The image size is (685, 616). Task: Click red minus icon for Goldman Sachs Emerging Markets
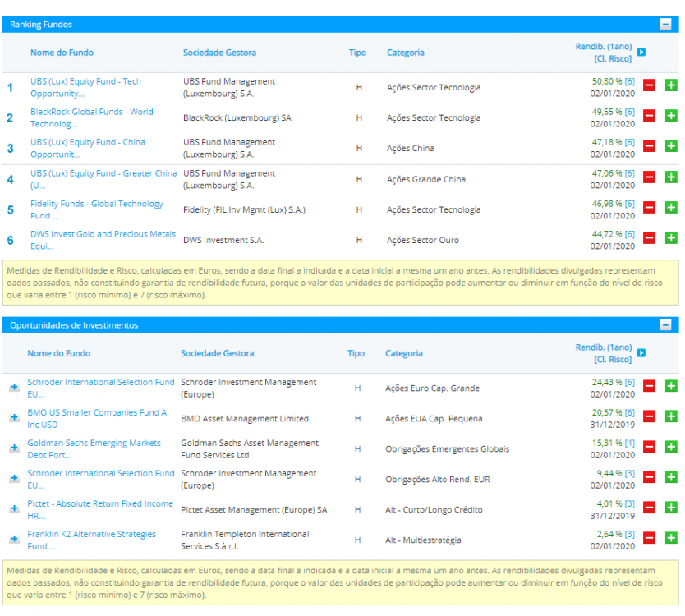coord(649,448)
